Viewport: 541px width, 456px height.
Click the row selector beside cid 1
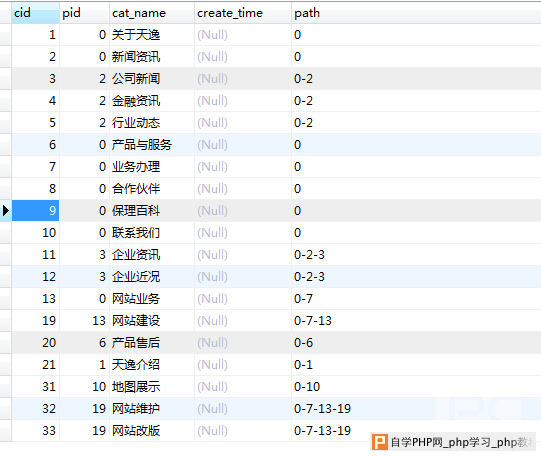click(x=6, y=35)
